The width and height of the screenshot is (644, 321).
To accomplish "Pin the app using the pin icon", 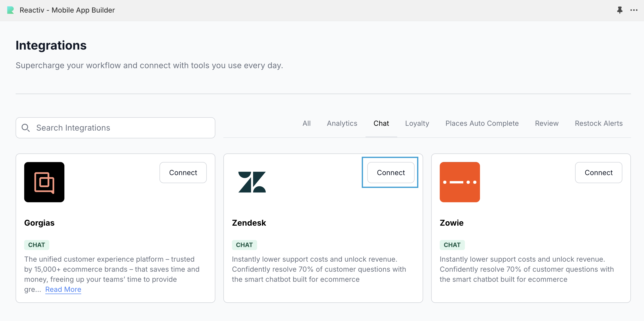I will pyautogui.click(x=620, y=10).
